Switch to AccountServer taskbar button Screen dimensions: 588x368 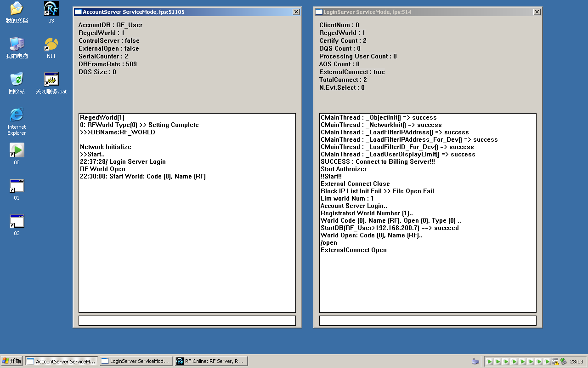(62, 361)
